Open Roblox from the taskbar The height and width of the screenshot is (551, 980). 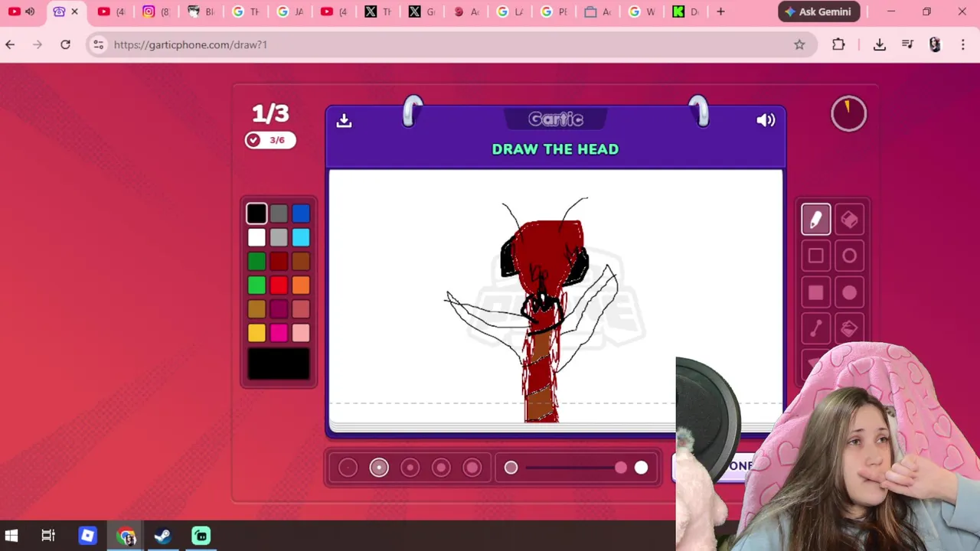(x=87, y=536)
